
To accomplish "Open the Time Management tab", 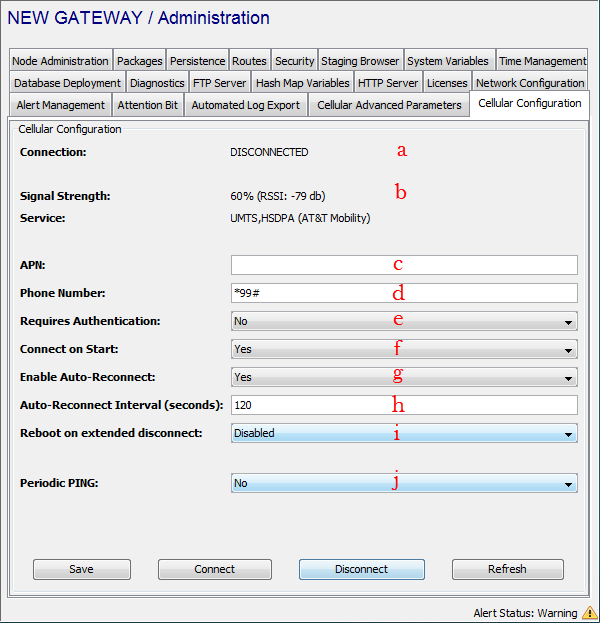I will click(542, 61).
